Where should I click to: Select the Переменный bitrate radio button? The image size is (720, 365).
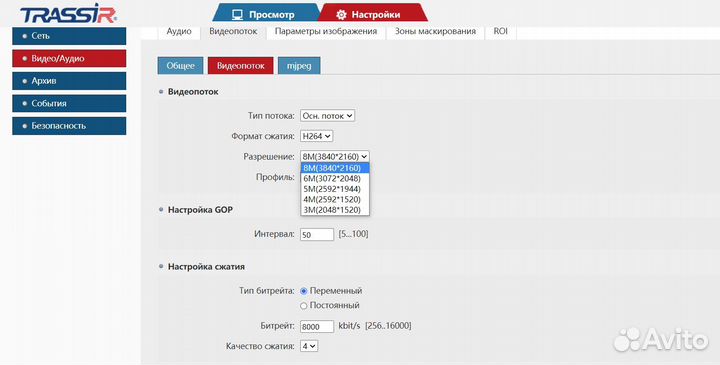(304, 291)
